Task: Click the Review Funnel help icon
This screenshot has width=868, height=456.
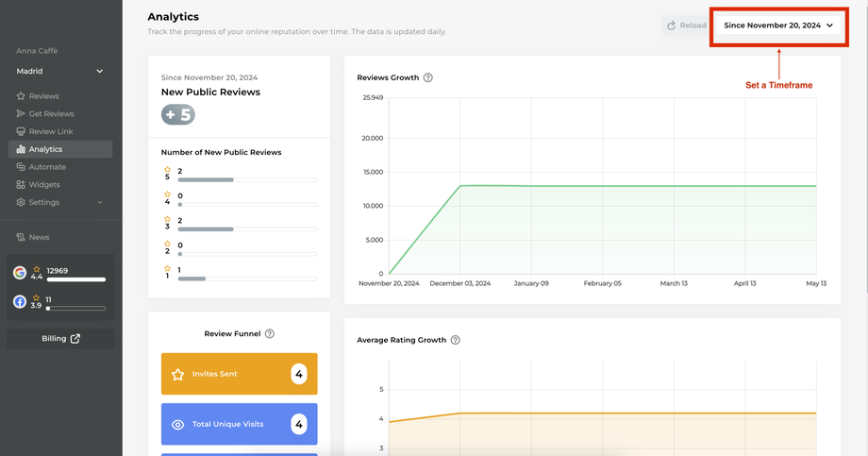Action: [x=270, y=334]
